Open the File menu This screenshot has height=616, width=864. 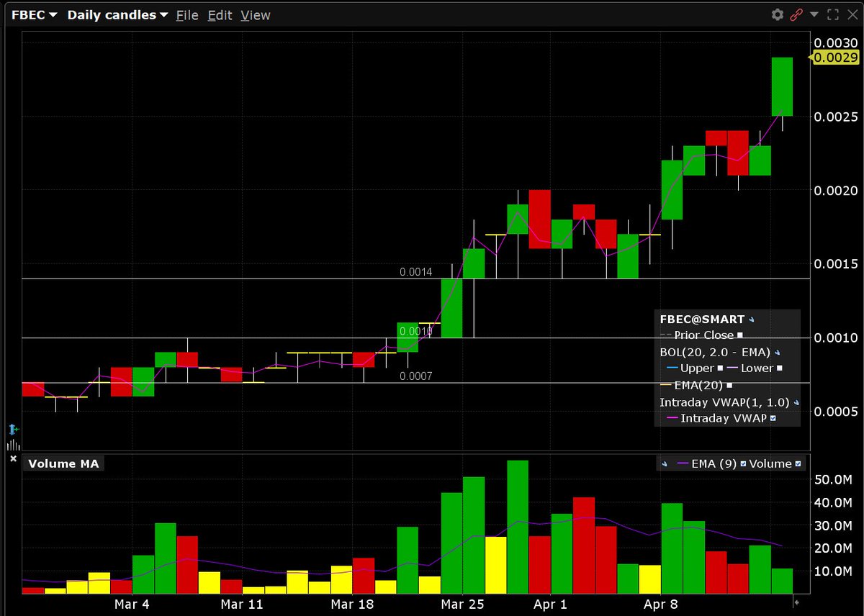[187, 14]
